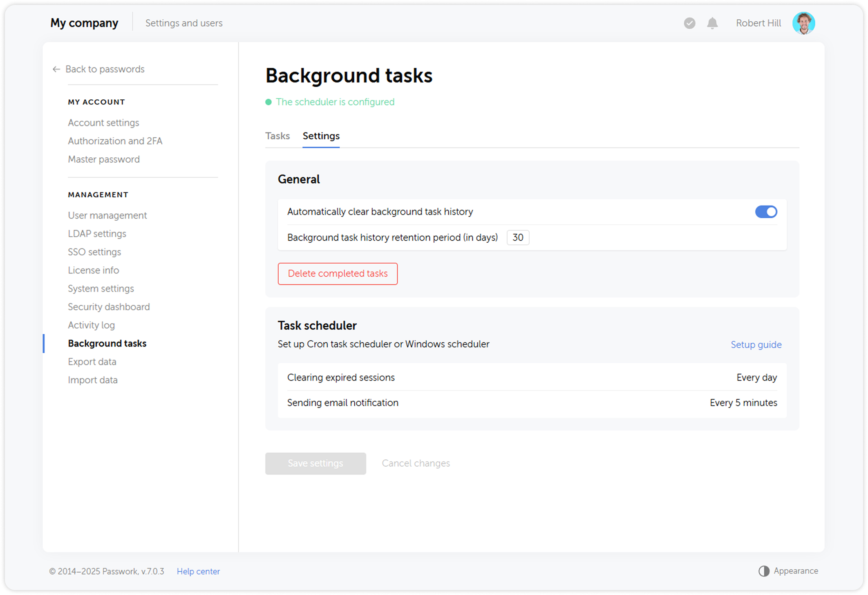Click the My company title
Image resolution: width=868 pixels, height=595 pixels.
pos(84,23)
